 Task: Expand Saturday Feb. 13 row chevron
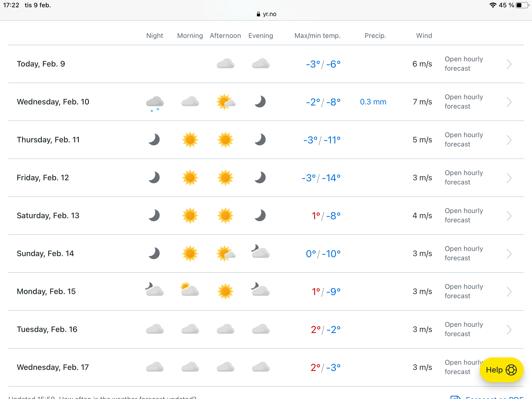pyautogui.click(x=509, y=216)
